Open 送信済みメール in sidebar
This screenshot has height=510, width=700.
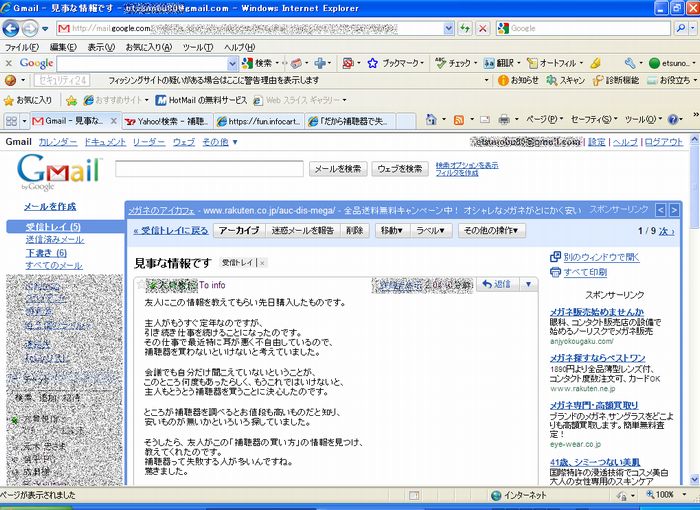pos(54,240)
